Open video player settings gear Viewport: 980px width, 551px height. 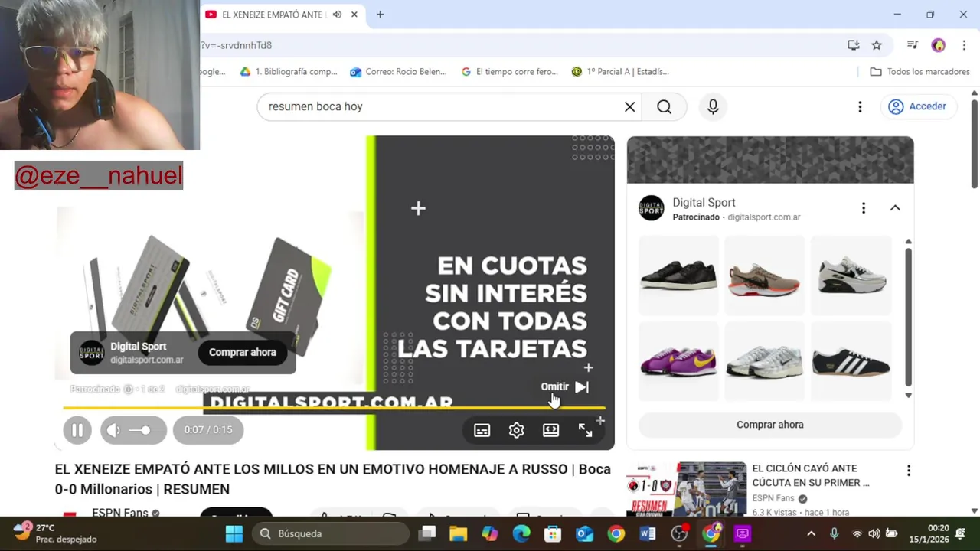click(516, 430)
